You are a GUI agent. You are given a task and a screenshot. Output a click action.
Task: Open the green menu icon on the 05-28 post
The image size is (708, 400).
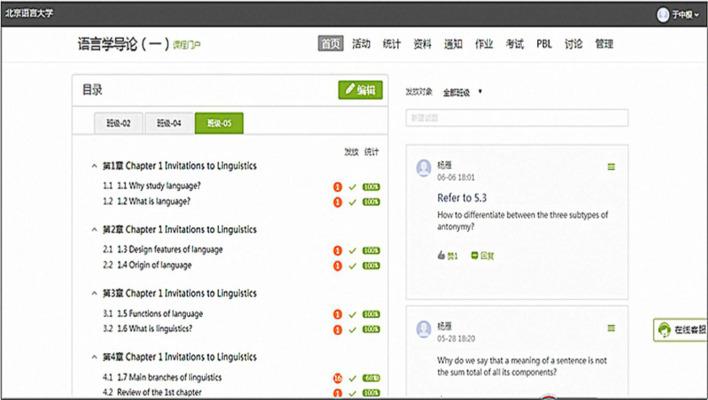click(611, 328)
